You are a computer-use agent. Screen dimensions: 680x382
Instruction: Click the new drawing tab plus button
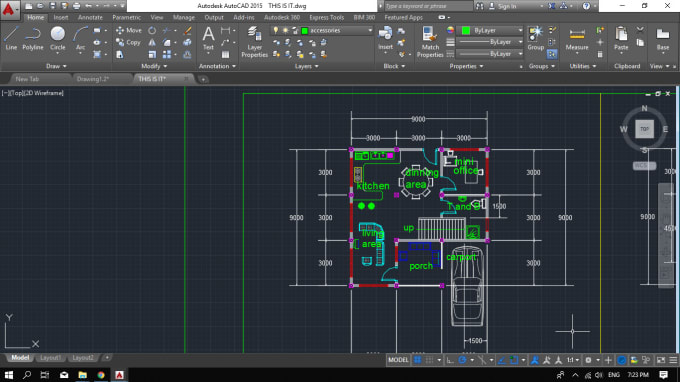(203, 79)
